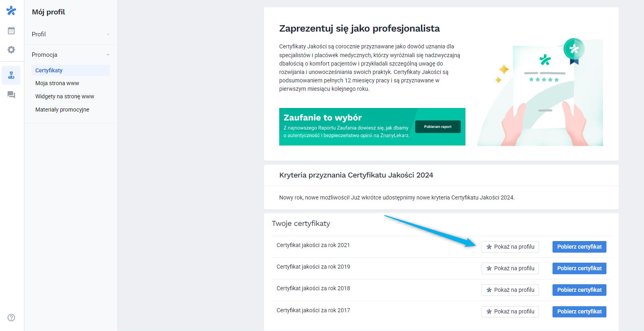This screenshot has width=644, height=331.
Task: Select Widgety na stronę www
Action: [64, 96]
